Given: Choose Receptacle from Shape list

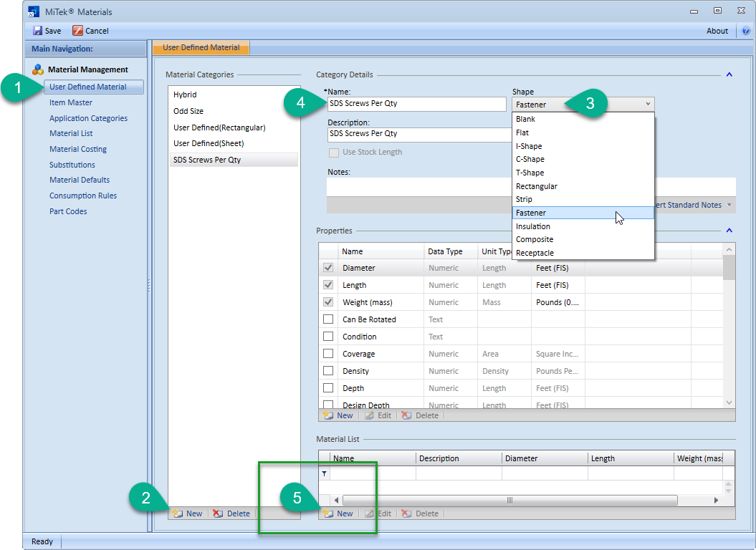Looking at the screenshot, I should click(583, 253).
